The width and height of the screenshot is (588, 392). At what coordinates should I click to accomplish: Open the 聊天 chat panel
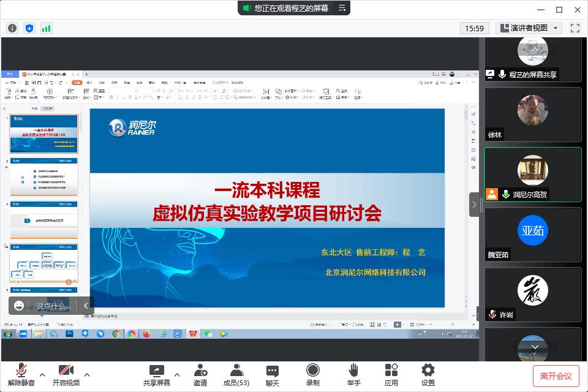click(272, 375)
